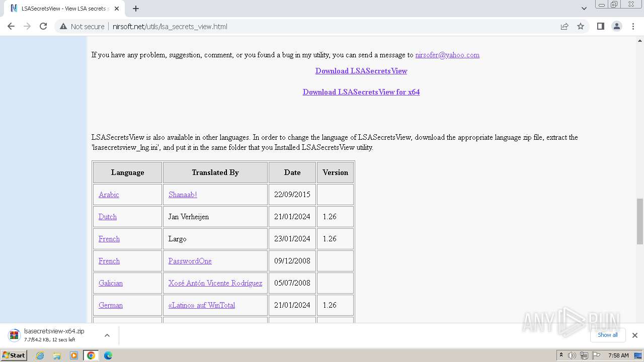Show hidden system tray icons

(561, 355)
